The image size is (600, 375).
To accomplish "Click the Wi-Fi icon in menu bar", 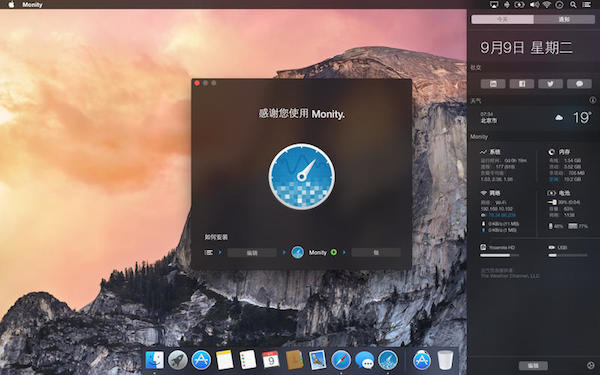I will [x=546, y=5].
